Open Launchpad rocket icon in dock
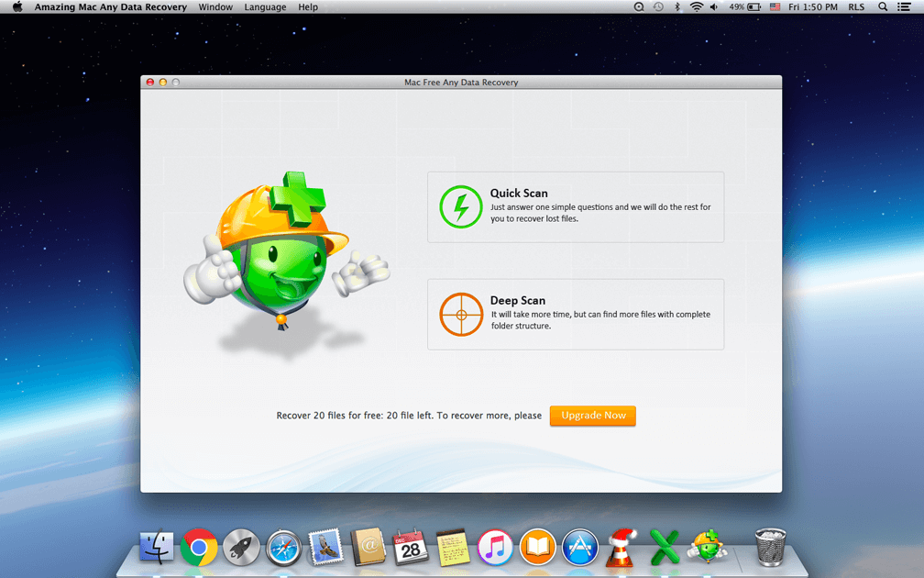The width and height of the screenshot is (924, 578). pyautogui.click(x=241, y=548)
